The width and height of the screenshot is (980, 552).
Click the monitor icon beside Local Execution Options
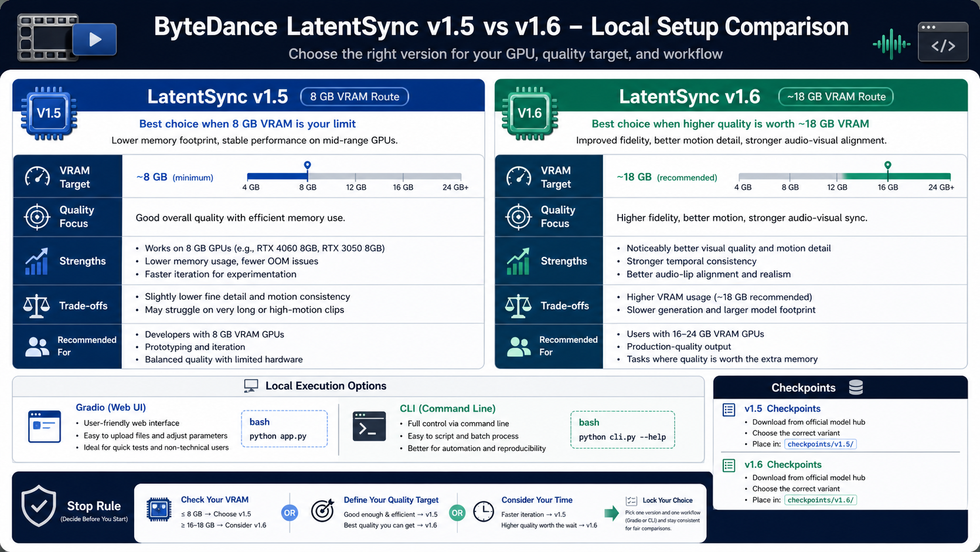251,386
